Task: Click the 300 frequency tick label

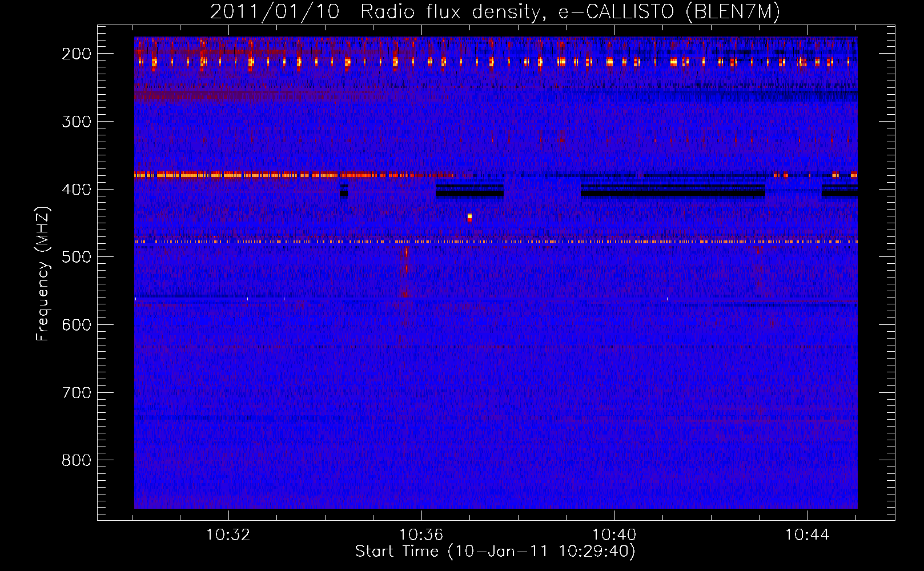Action: click(x=77, y=122)
